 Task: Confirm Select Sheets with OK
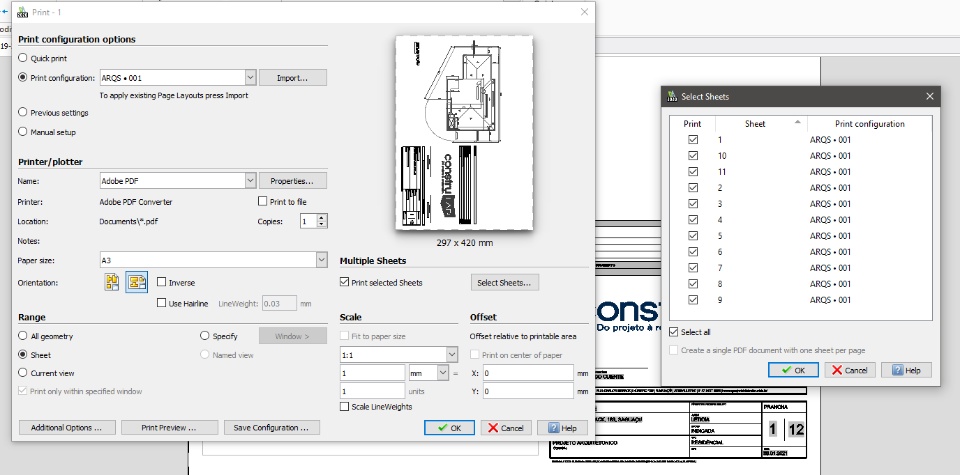pos(793,370)
